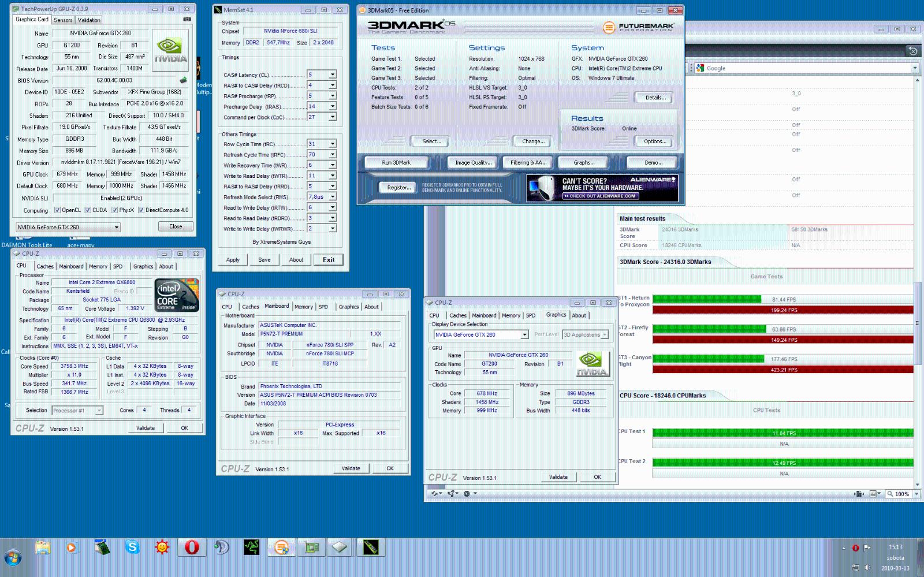Launch Windows Media Player from taskbar
This screenshot has height=577, width=924.
pyautogui.click(x=72, y=547)
